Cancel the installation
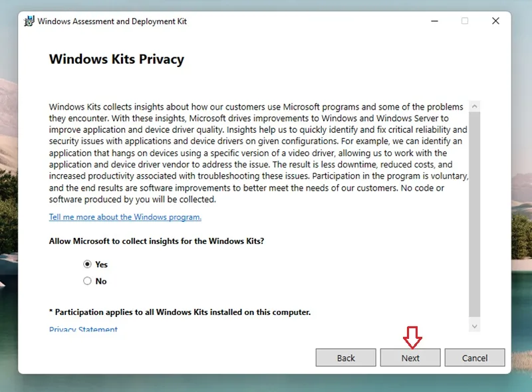 click(475, 357)
